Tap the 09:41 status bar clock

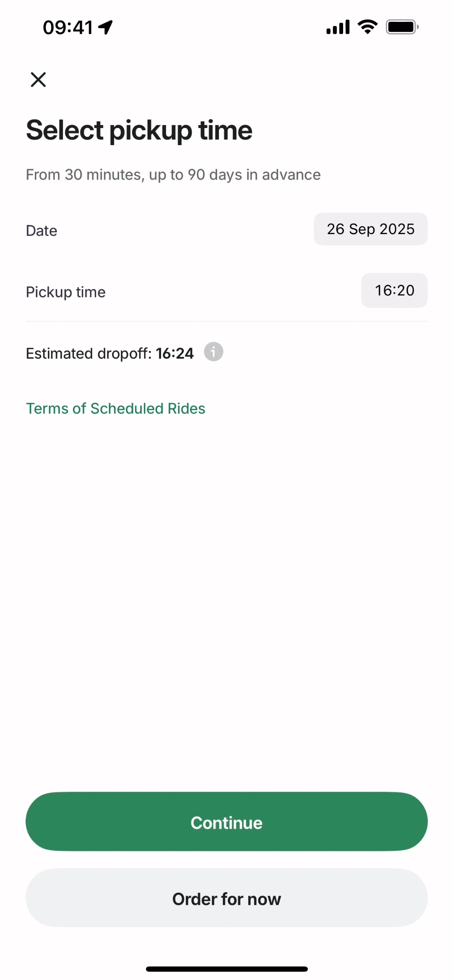click(68, 28)
